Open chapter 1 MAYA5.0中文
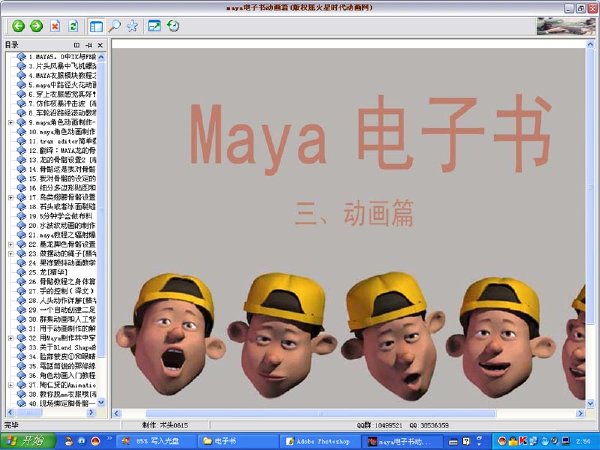This screenshot has width=600, height=450. click(x=62, y=57)
